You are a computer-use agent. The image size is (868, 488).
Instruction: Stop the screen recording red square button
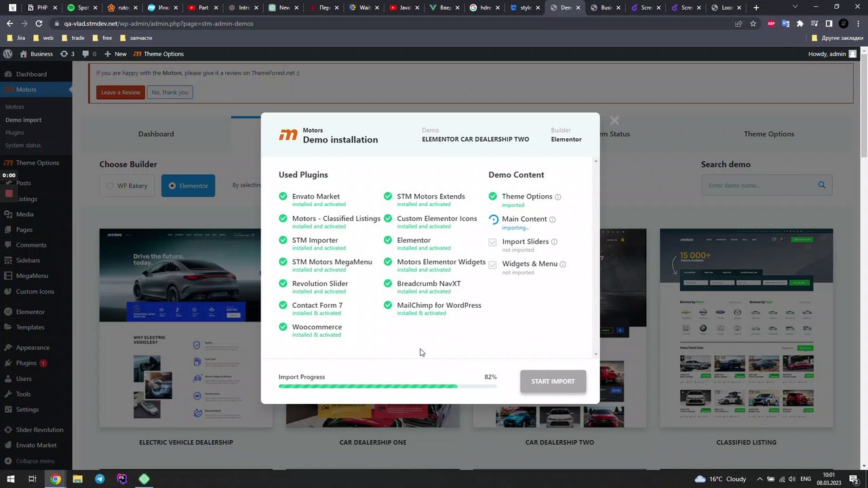9,193
